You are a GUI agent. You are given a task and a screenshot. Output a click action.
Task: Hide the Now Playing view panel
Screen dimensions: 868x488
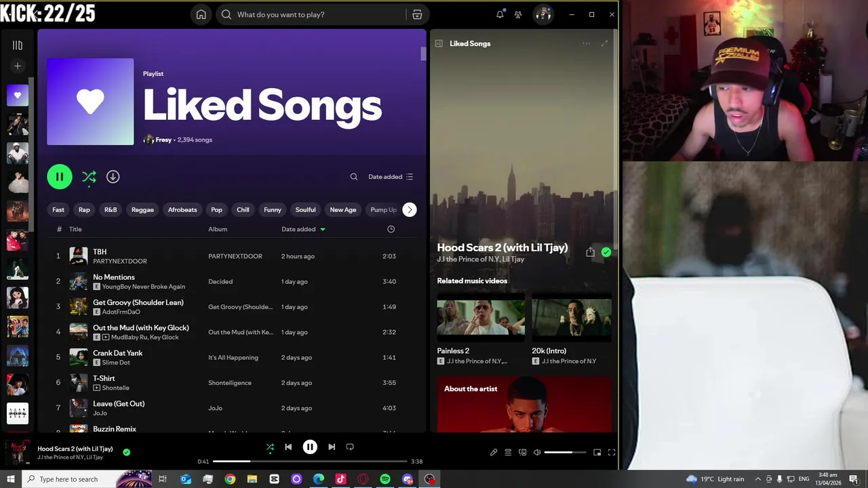439,43
